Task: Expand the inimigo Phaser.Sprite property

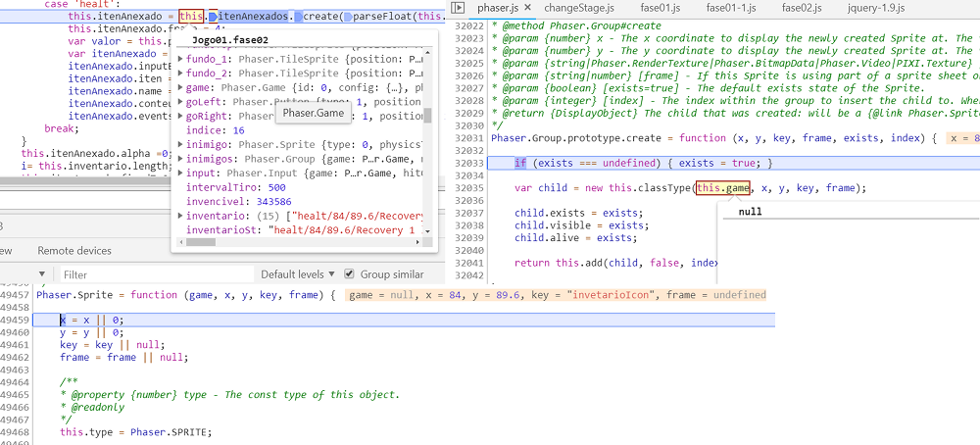Action: [180, 145]
